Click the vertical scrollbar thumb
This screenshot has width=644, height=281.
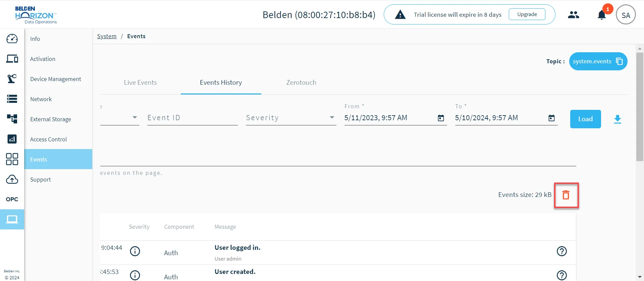(x=640, y=107)
